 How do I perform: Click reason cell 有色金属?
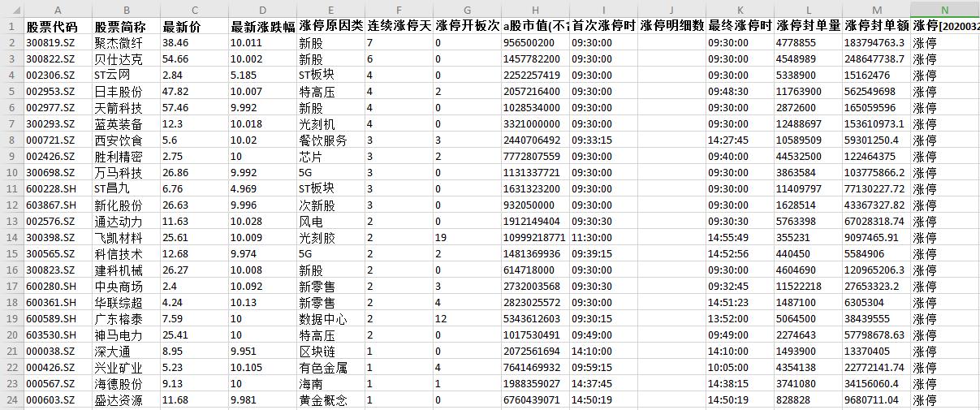click(330, 367)
